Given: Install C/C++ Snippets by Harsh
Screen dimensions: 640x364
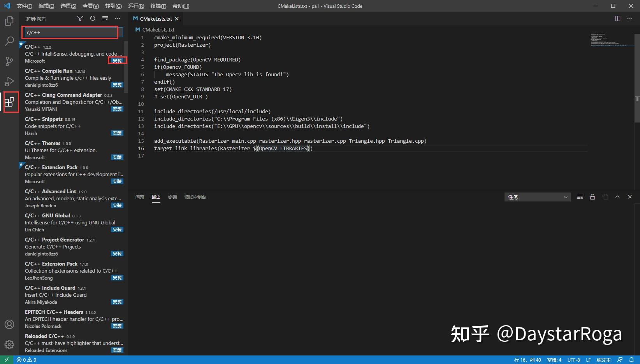Looking at the screenshot, I should 117,133.
